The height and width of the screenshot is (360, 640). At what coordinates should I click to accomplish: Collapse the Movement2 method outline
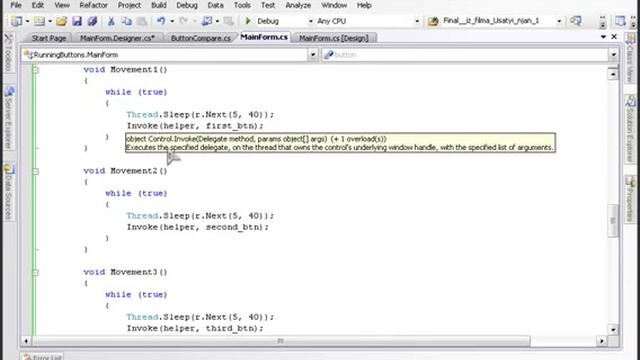(x=36, y=171)
